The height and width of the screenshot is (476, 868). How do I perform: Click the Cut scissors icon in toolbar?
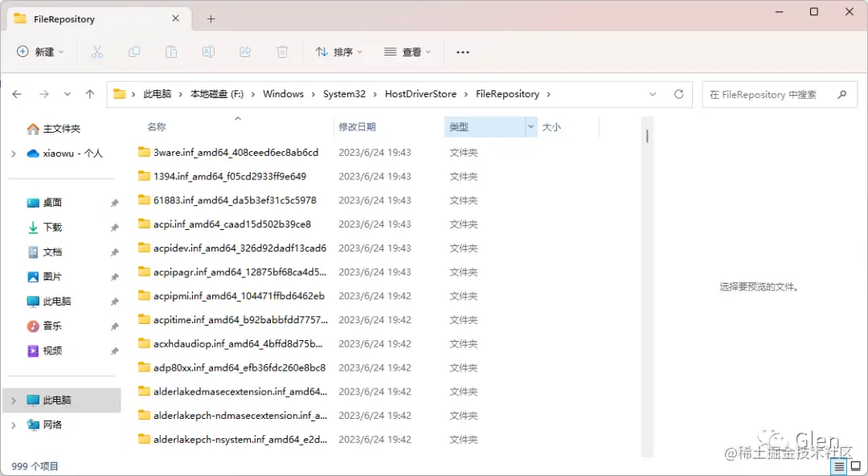click(x=97, y=51)
